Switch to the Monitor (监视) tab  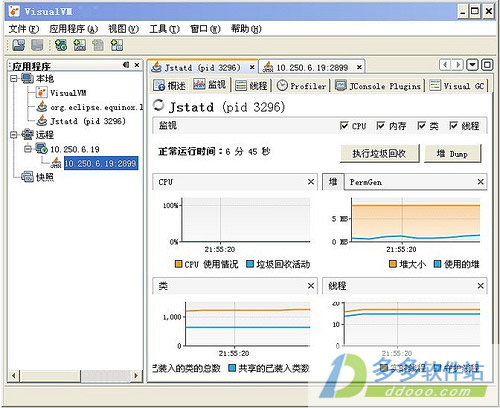click(210, 85)
